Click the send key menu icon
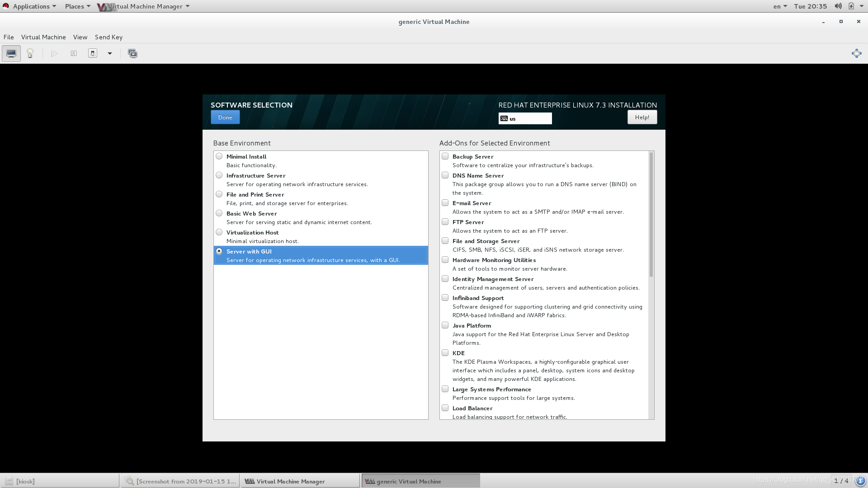 [108, 37]
